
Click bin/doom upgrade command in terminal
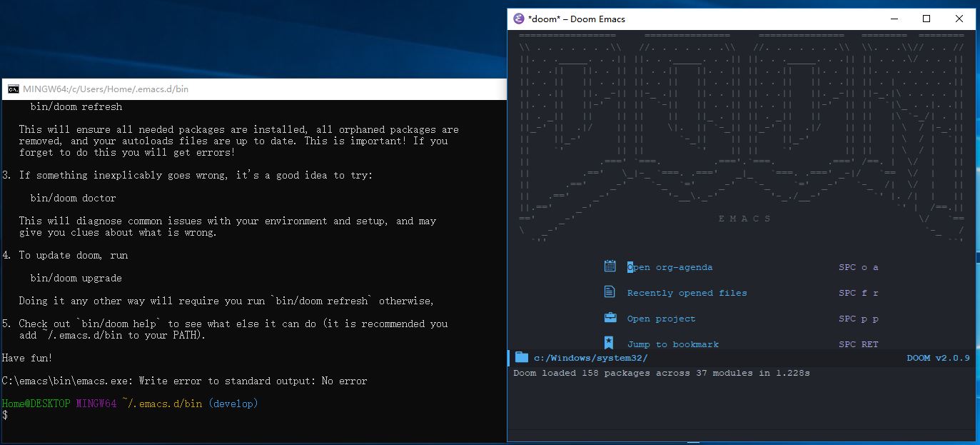coord(76,278)
